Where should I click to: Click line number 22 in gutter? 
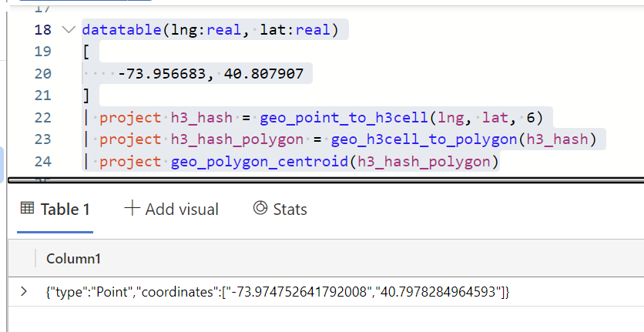pos(42,118)
